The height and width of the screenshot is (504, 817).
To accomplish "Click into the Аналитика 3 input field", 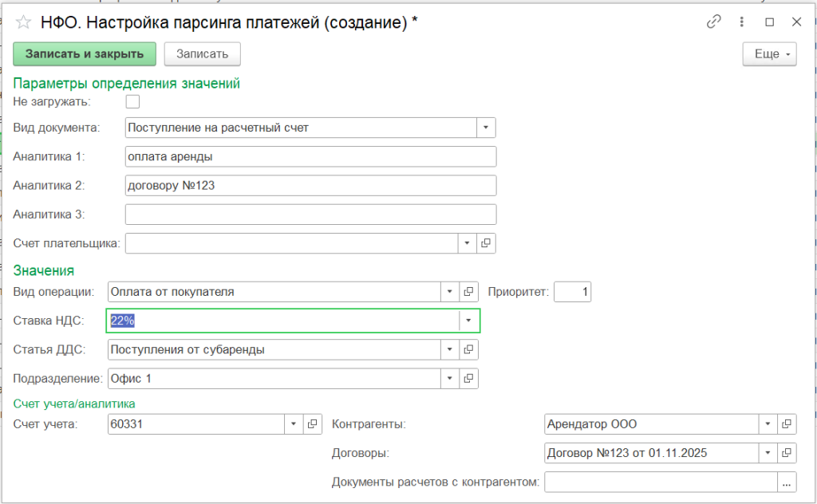I will (310, 215).
